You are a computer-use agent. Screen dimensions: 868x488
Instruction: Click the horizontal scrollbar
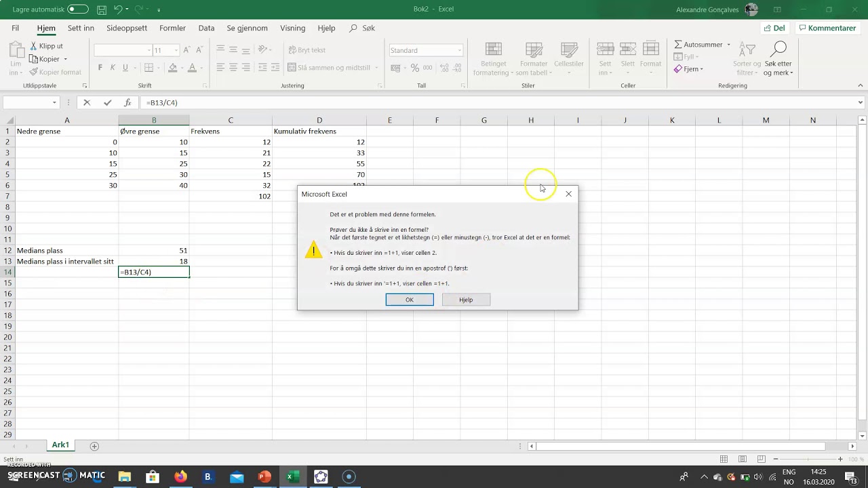680,446
